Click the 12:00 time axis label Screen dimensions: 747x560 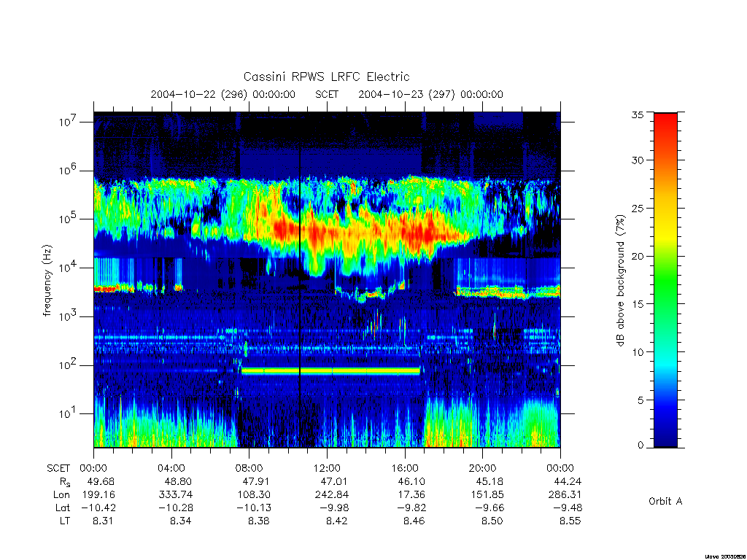point(327,468)
